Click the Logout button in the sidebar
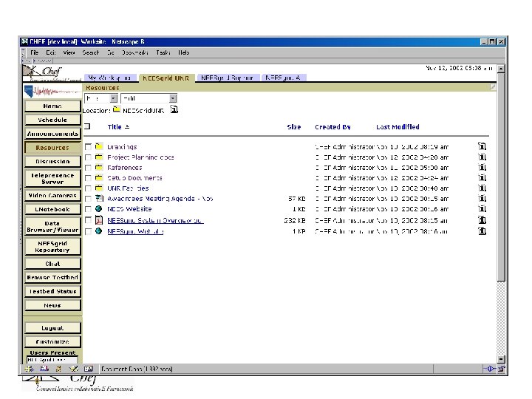532x399 pixels. click(x=52, y=328)
